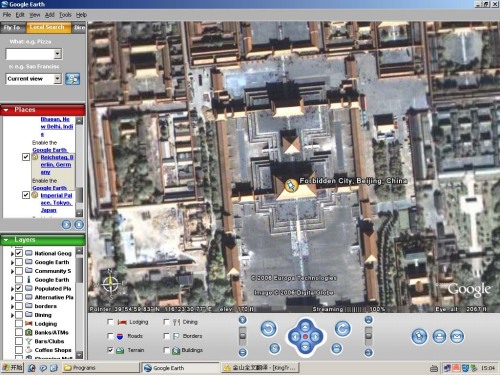Screen dimensions: 500x375
Task: Switch to the Fly To tab
Action: tap(13, 27)
